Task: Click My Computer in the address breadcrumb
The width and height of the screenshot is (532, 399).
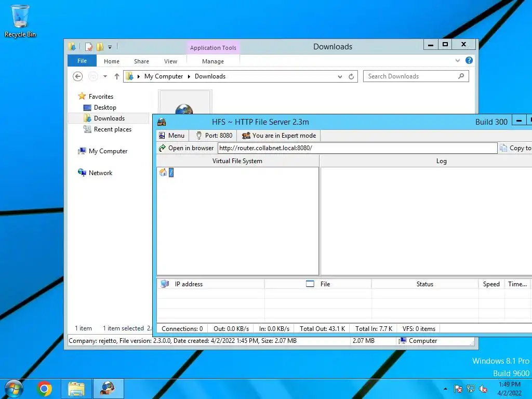Action: click(164, 76)
